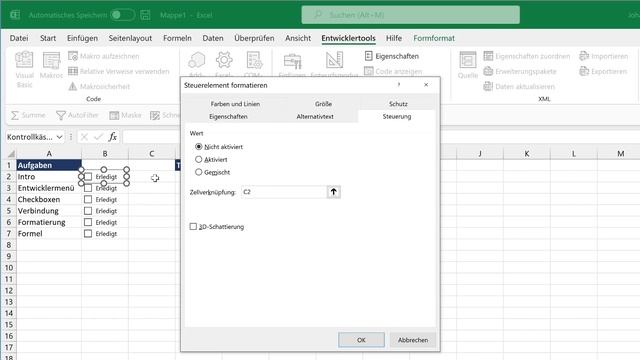Screen dimensions: 640x360
Task: Click the Abbrechen button
Action: pos(413,340)
